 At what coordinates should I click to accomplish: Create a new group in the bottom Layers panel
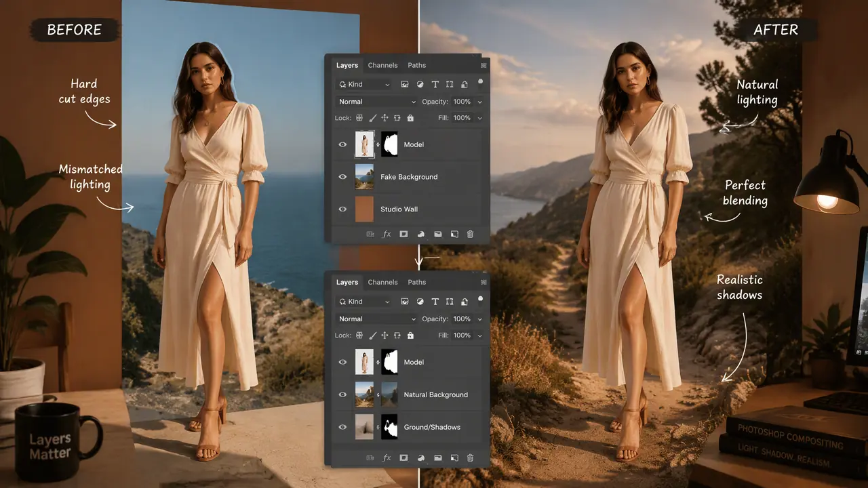coord(437,458)
